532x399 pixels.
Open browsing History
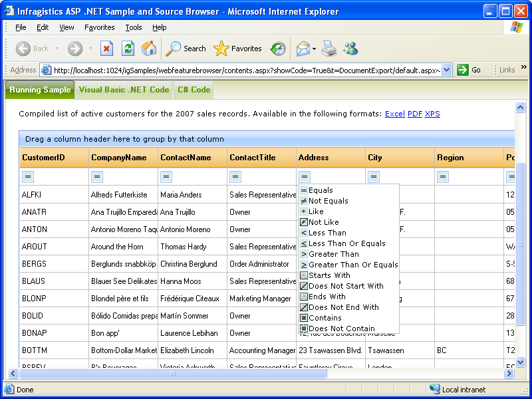[x=278, y=48]
